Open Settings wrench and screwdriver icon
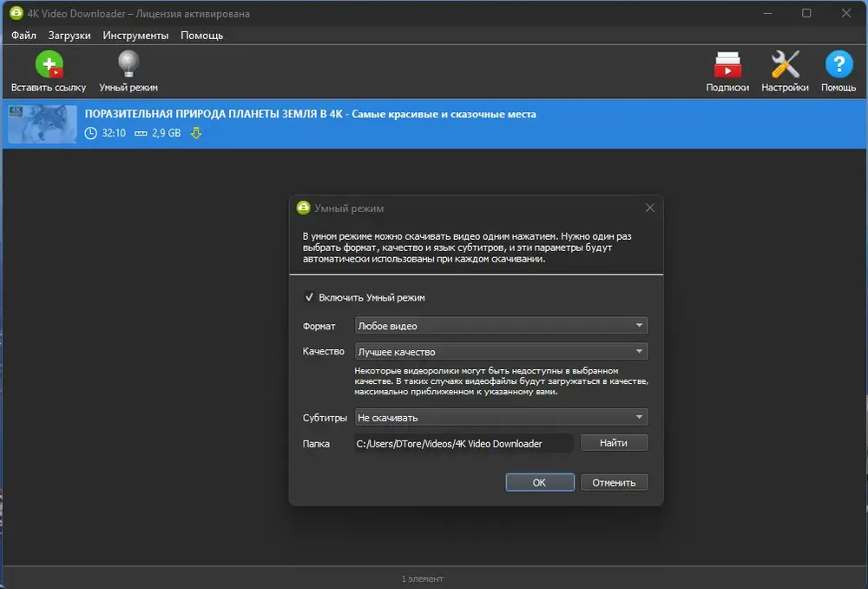 785,65
